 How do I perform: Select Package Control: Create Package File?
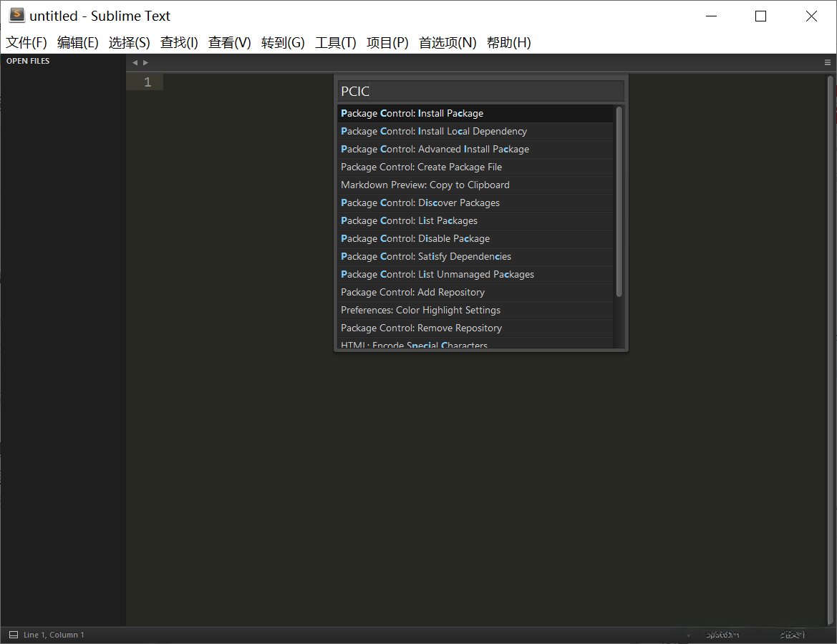(x=475, y=167)
